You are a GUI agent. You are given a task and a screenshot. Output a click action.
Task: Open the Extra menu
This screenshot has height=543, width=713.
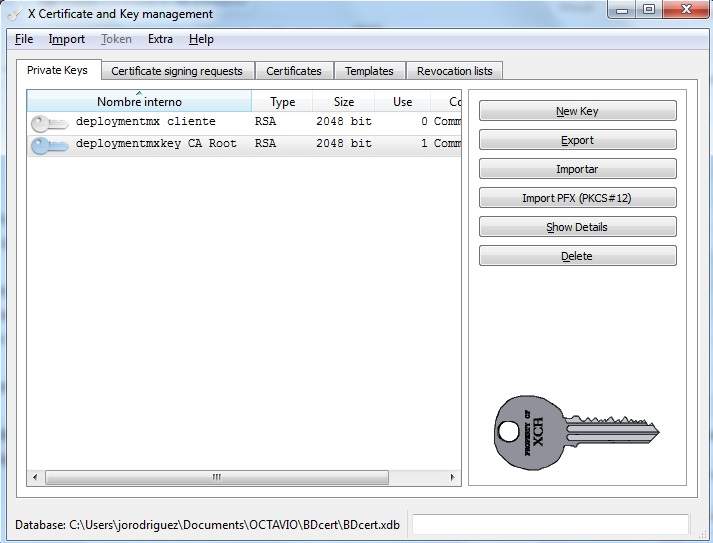(x=160, y=39)
